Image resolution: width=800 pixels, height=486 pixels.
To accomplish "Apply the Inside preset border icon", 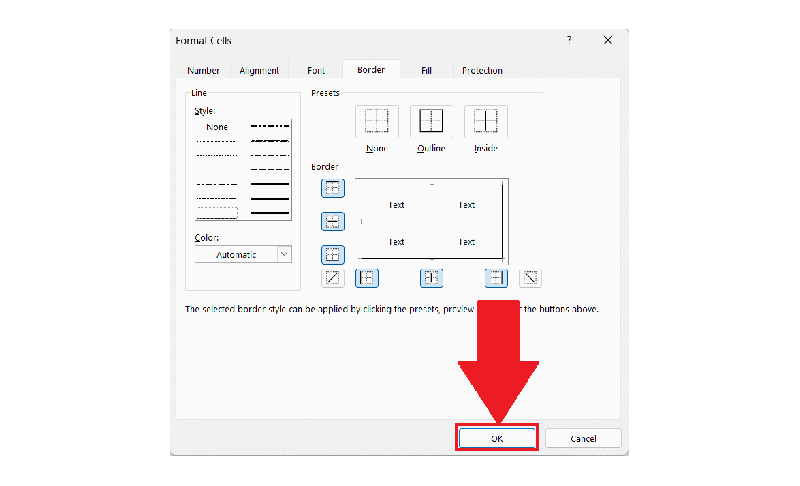I will coord(486,121).
